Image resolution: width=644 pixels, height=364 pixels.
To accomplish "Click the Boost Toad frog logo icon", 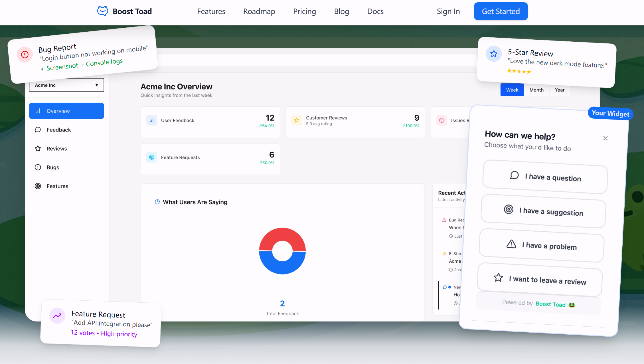I will click(102, 11).
